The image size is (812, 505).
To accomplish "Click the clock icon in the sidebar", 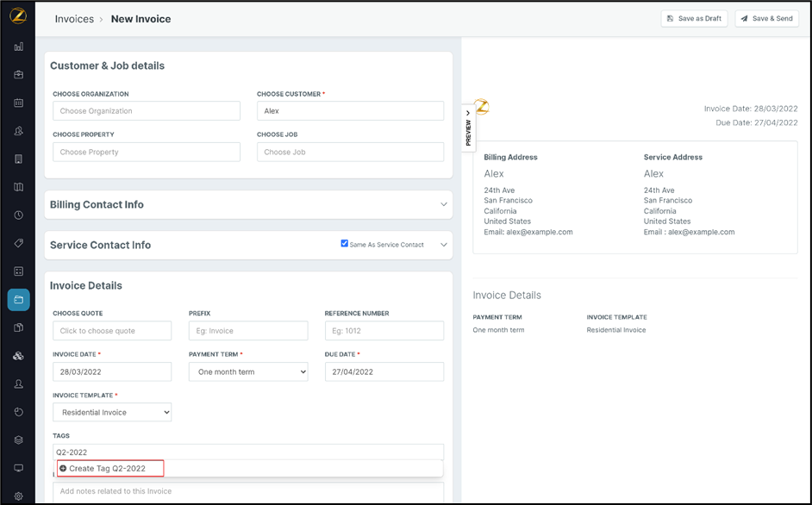I will point(18,215).
